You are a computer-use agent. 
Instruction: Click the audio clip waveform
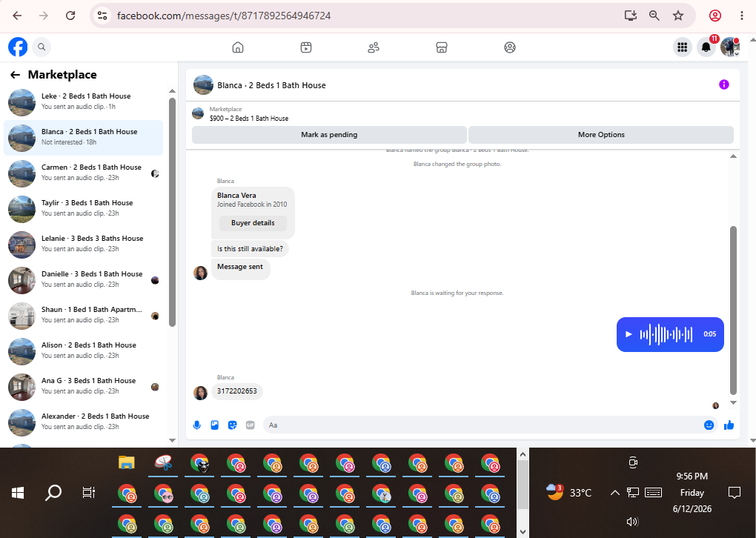click(x=666, y=334)
